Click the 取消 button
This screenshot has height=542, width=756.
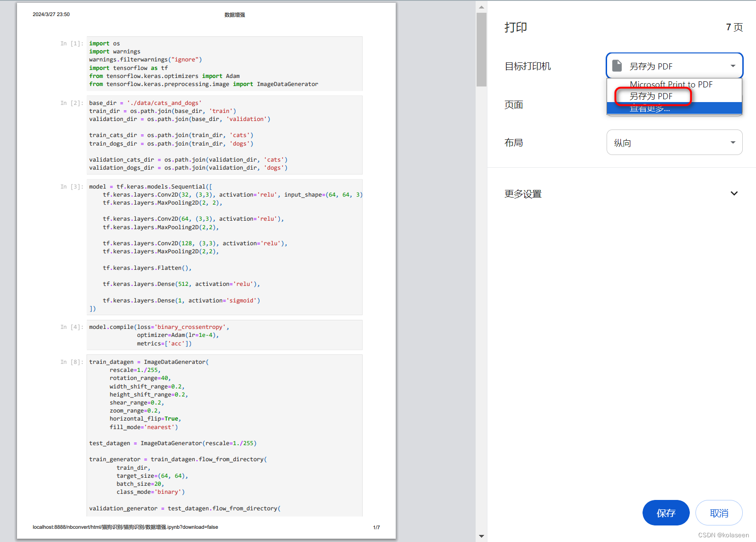(x=719, y=513)
